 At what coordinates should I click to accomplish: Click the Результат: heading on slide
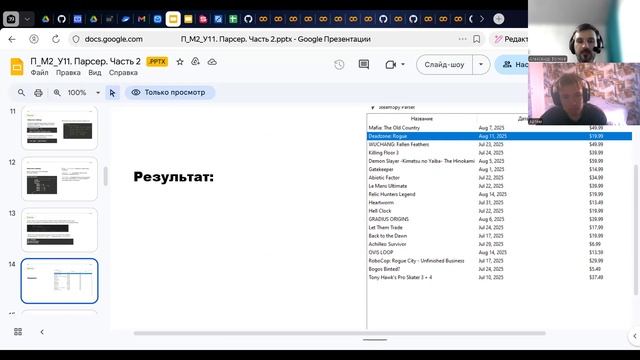(173, 177)
